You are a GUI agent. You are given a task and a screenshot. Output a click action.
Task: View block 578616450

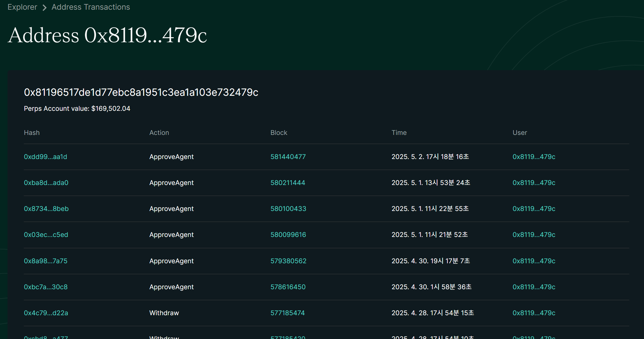pos(288,287)
